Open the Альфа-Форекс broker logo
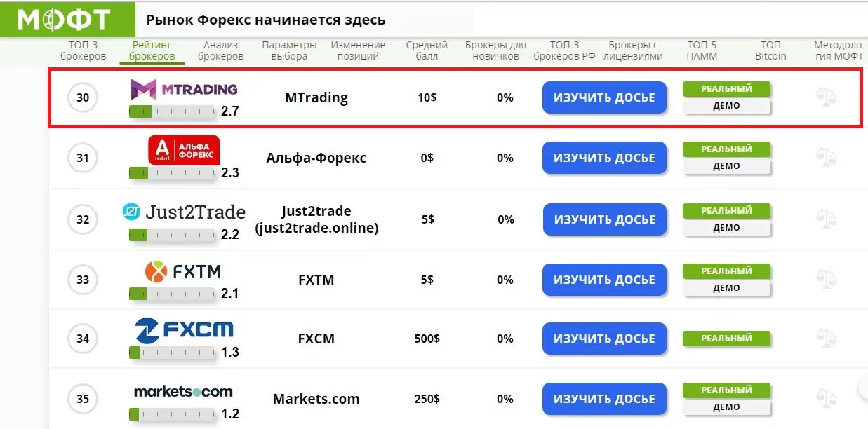The width and height of the screenshot is (868, 429). [x=184, y=149]
